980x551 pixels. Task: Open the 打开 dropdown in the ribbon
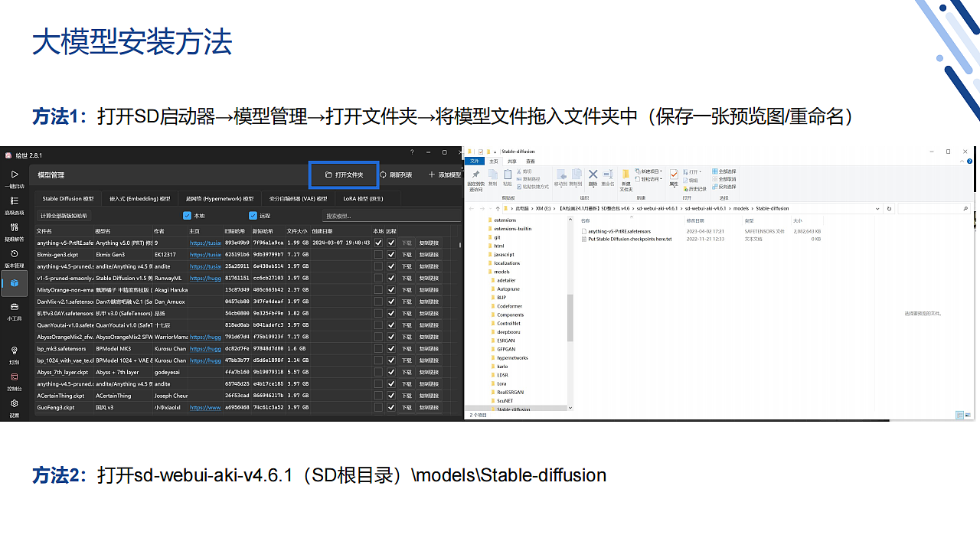tap(695, 171)
